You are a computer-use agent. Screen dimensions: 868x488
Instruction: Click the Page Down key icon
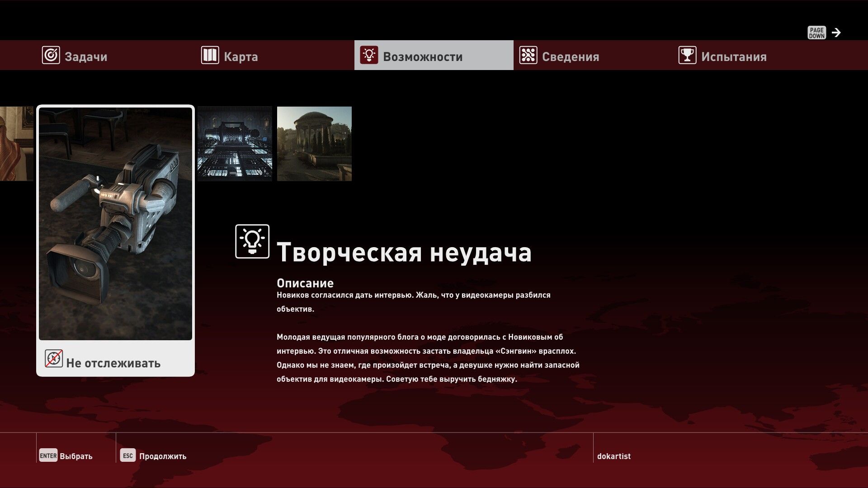(816, 33)
